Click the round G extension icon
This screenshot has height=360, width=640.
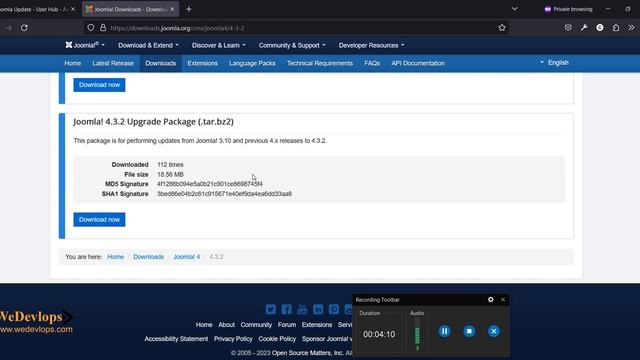point(600,28)
